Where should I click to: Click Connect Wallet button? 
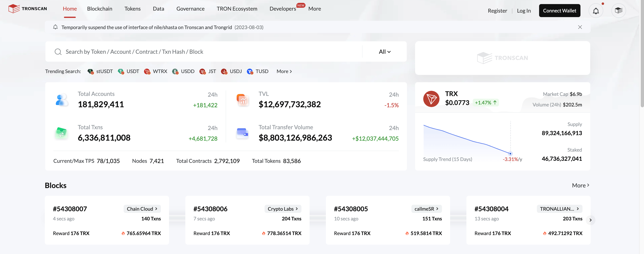click(x=559, y=11)
